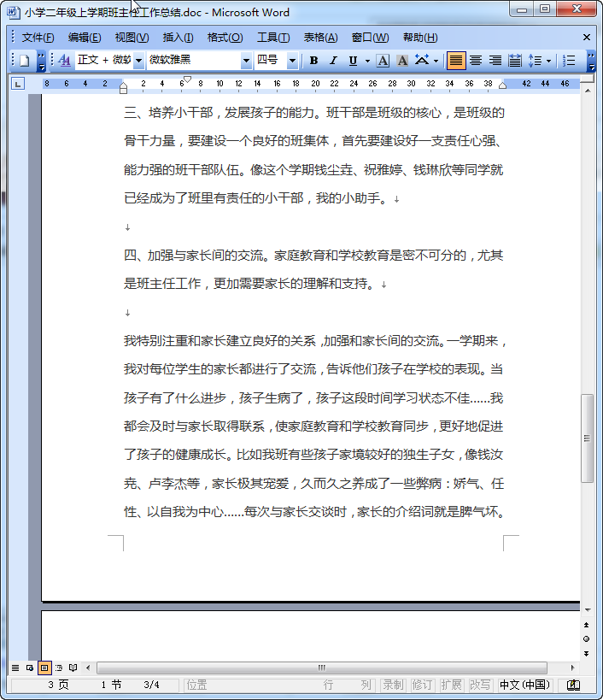Click into the font name field

click(194, 61)
